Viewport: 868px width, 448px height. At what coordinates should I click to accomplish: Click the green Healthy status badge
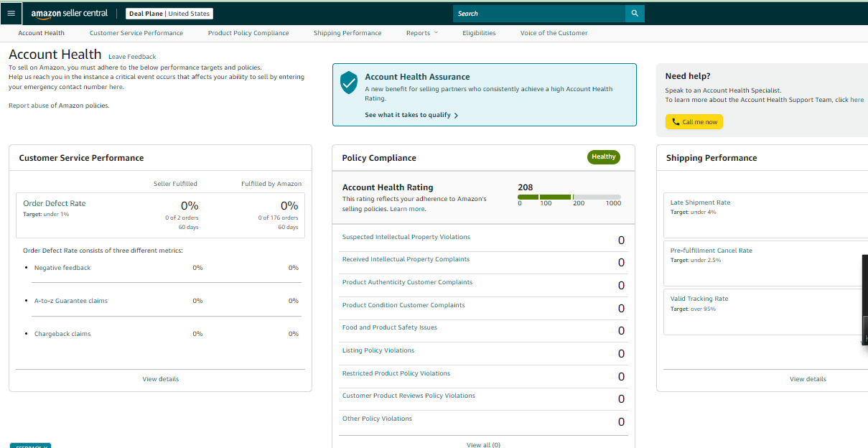(604, 157)
